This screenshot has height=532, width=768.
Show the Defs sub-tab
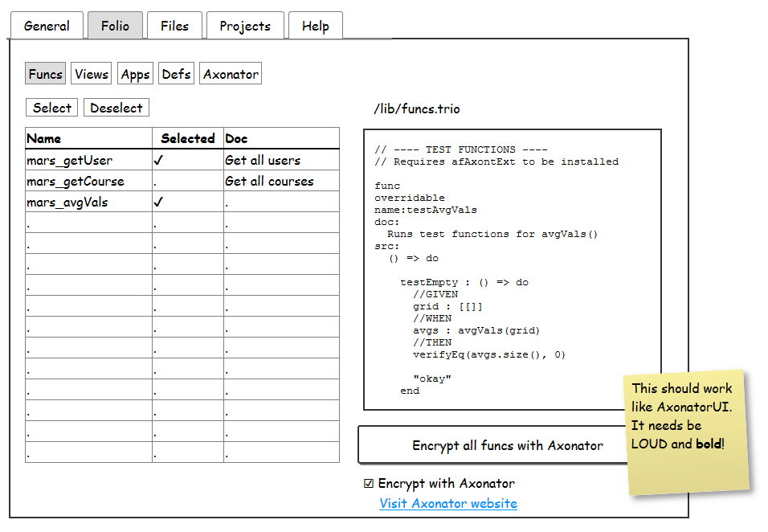click(x=176, y=73)
